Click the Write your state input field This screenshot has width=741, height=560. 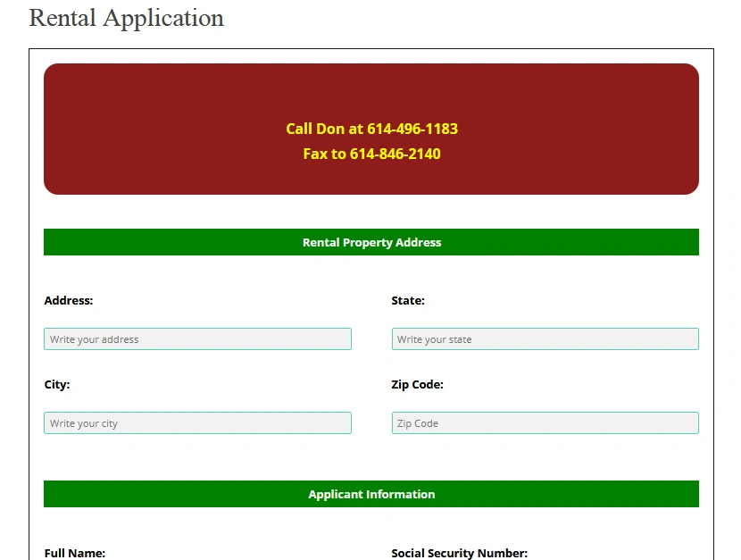click(x=545, y=339)
